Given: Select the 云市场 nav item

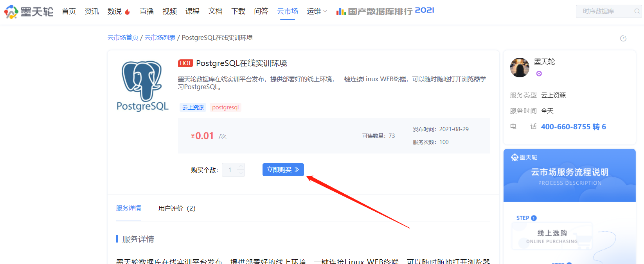Looking at the screenshot, I should click(288, 11).
